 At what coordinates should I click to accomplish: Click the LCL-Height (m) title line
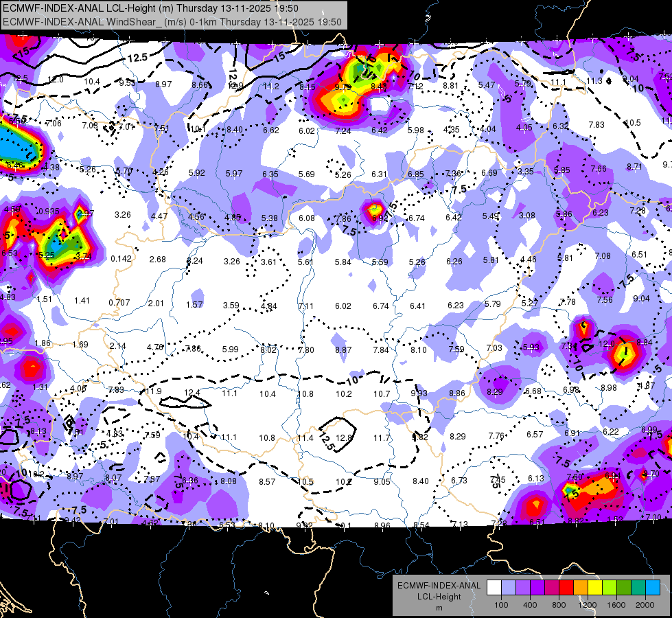pos(151,8)
